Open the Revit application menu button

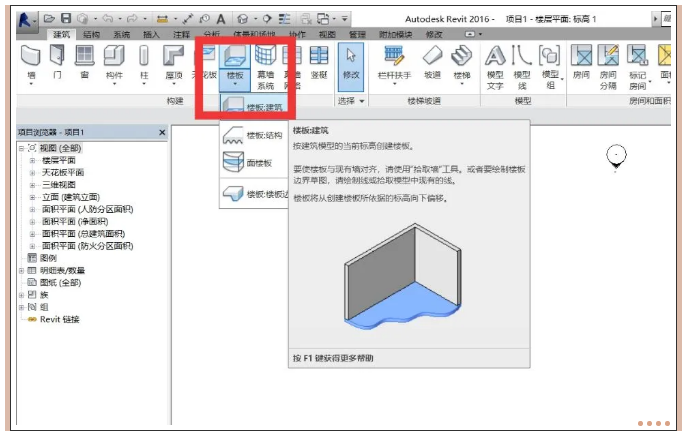(x=26, y=20)
